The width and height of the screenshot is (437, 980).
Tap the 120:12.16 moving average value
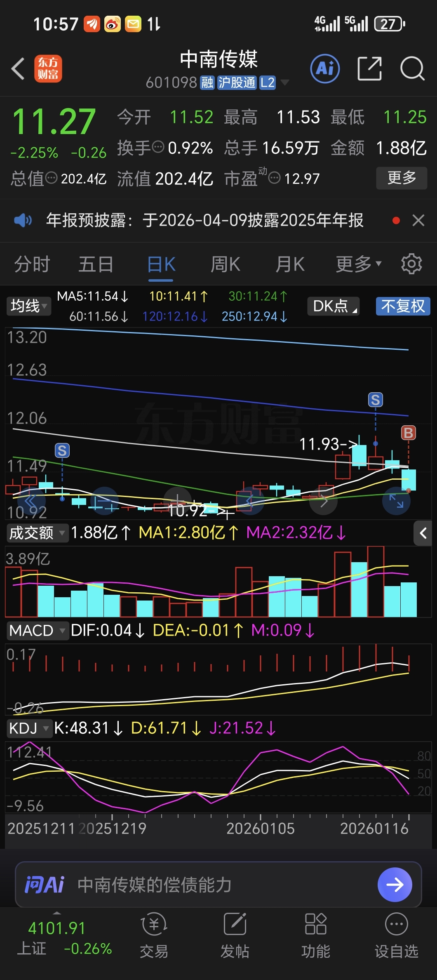(x=175, y=316)
